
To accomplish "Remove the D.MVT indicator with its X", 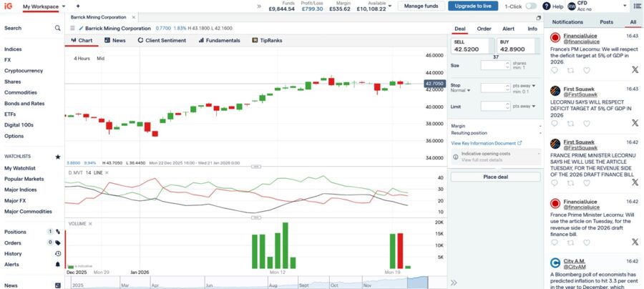I will click(107, 173).
